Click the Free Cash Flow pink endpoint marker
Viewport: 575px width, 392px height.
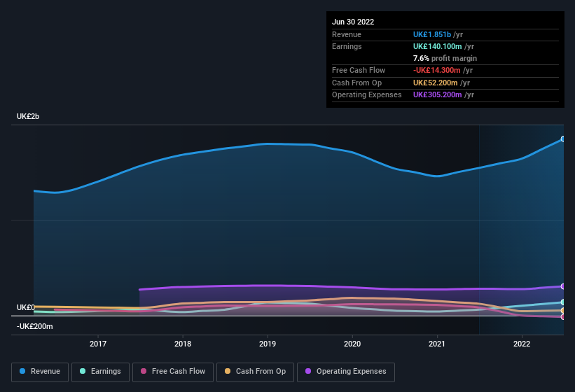point(563,317)
